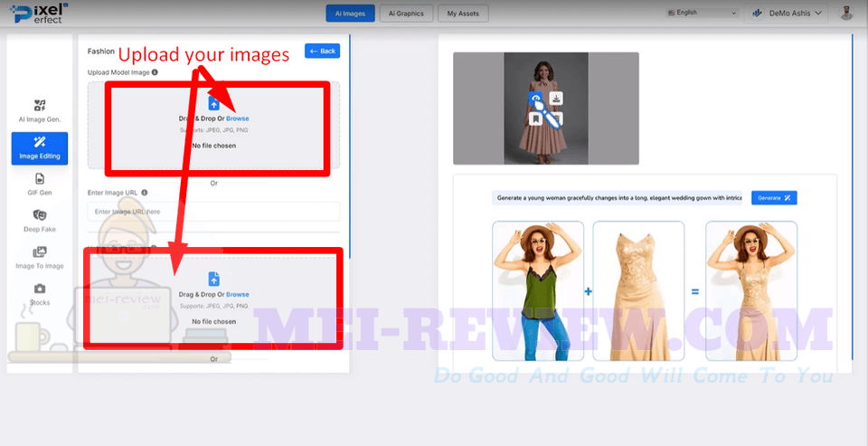Click the Enter Image URL input field
Screen dimensions: 868x446
point(213,212)
